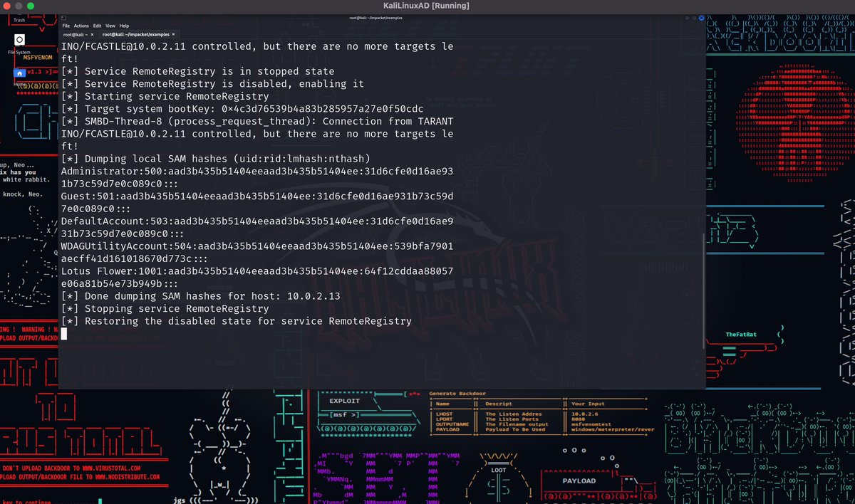
Task: Open the Trash desktop icon
Action: pyautogui.click(x=19, y=18)
